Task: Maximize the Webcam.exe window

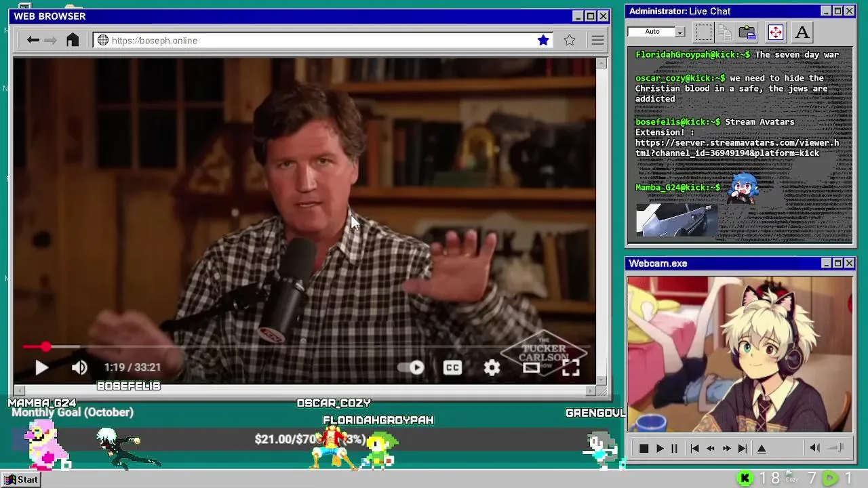Action: click(x=837, y=263)
